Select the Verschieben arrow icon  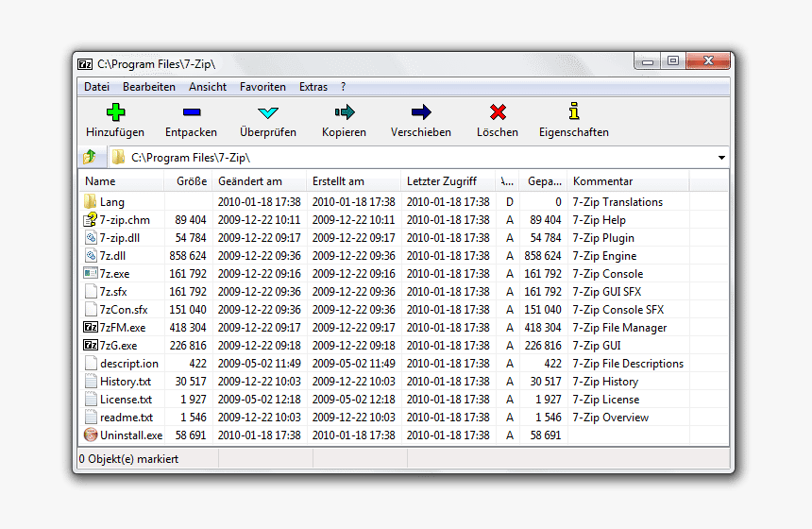coord(421,112)
